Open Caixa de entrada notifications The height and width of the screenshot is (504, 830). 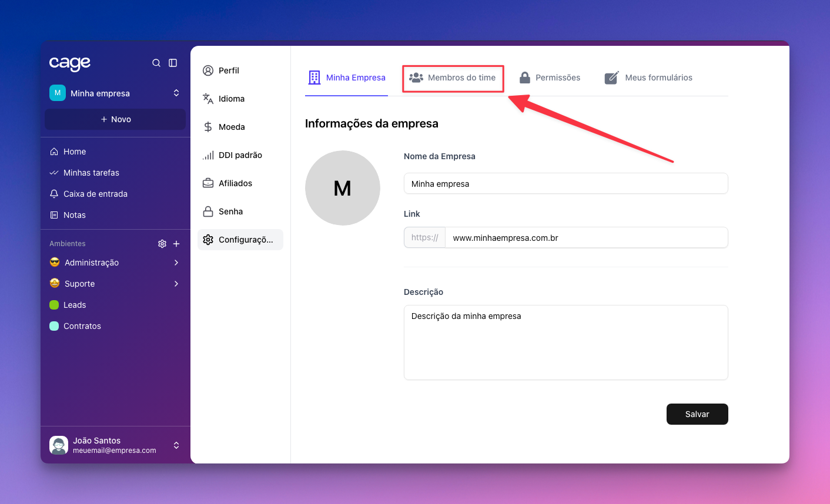pyautogui.click(x=95, y=194)
